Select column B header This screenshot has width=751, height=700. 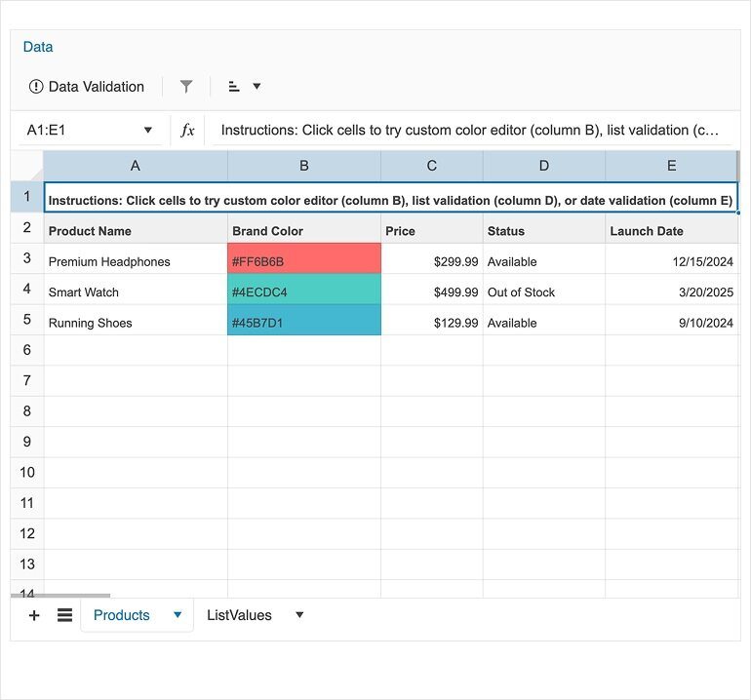tap(304, 166)
